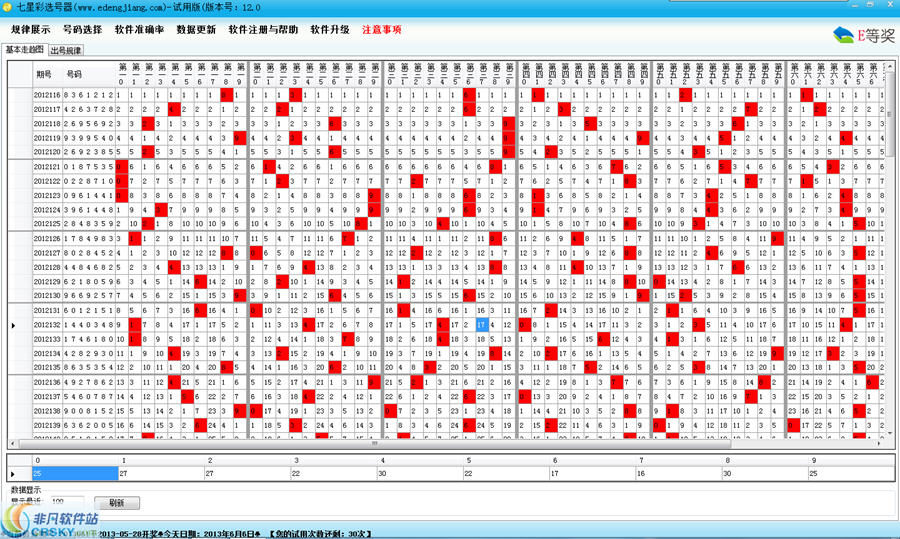Image resolution: width=900 pixels, height=539 pixels.
Task: Open the 软件准确率 menu
Action: pos(139,29)
